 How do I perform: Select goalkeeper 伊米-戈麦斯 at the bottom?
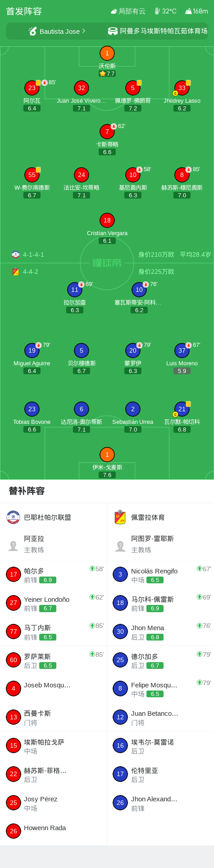[x=107, y=454]
